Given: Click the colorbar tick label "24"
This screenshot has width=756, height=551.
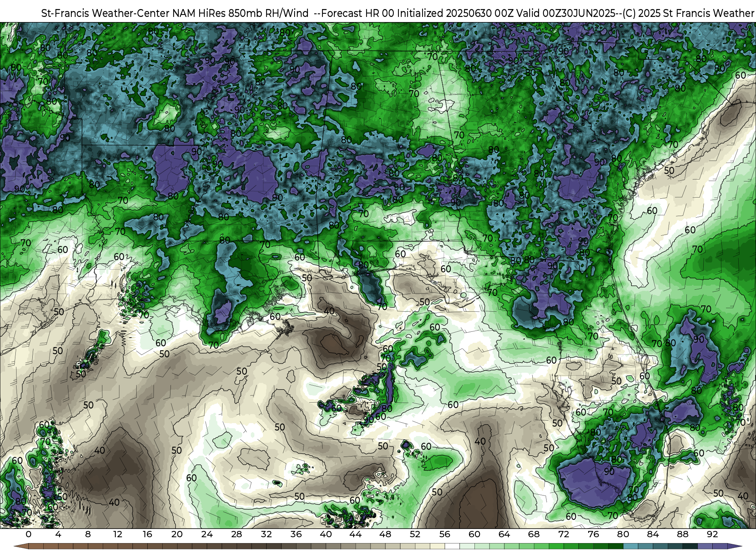Looking at the screenshot, I should pos(207,534).
